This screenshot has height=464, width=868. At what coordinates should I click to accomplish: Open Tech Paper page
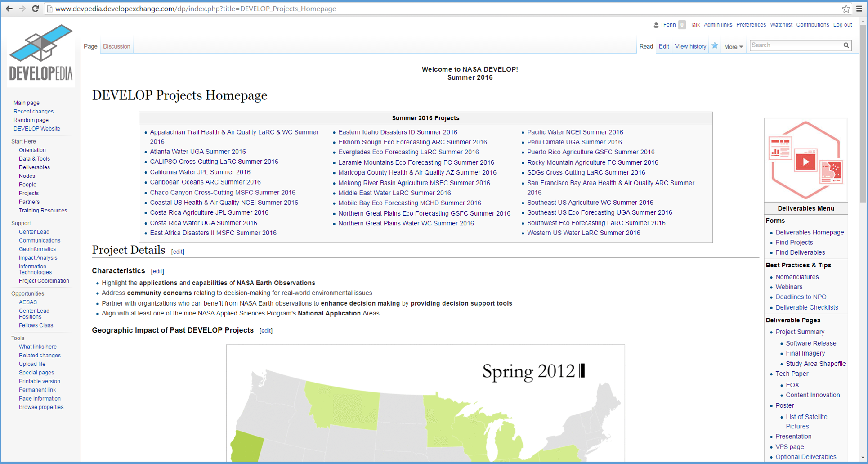[792, 374]
